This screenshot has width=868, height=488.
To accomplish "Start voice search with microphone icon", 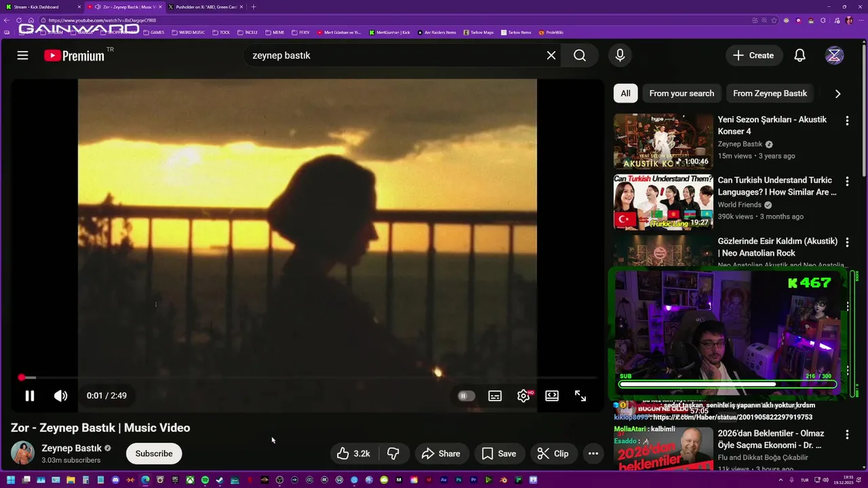I will click(620, 56).
